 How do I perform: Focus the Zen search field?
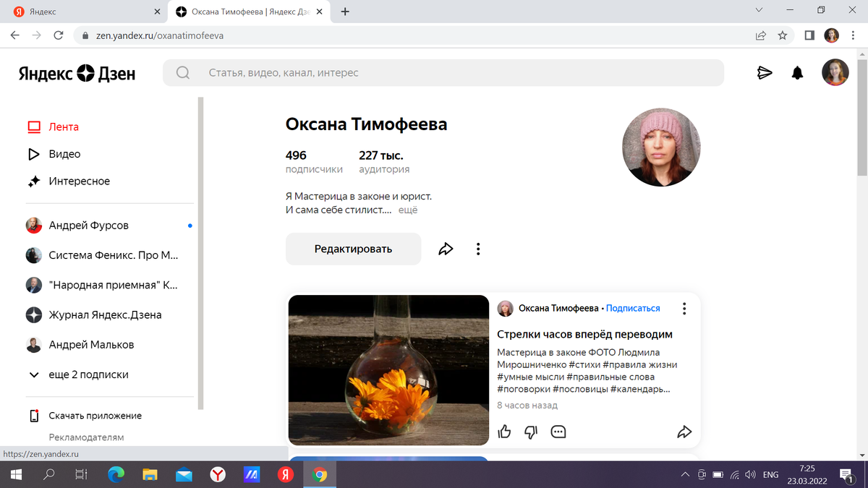[x=443, y=72]
